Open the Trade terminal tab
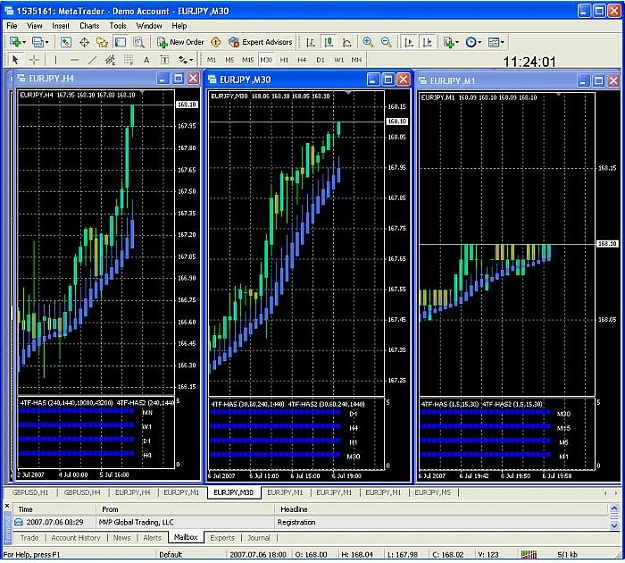The width and height of the screenshot is (625, 563). [29, 537]
